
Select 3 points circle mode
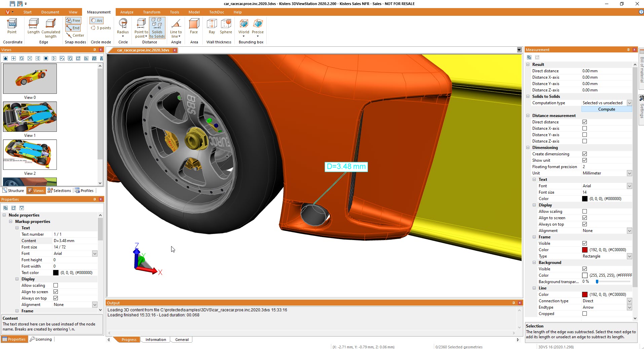(101, 28)
